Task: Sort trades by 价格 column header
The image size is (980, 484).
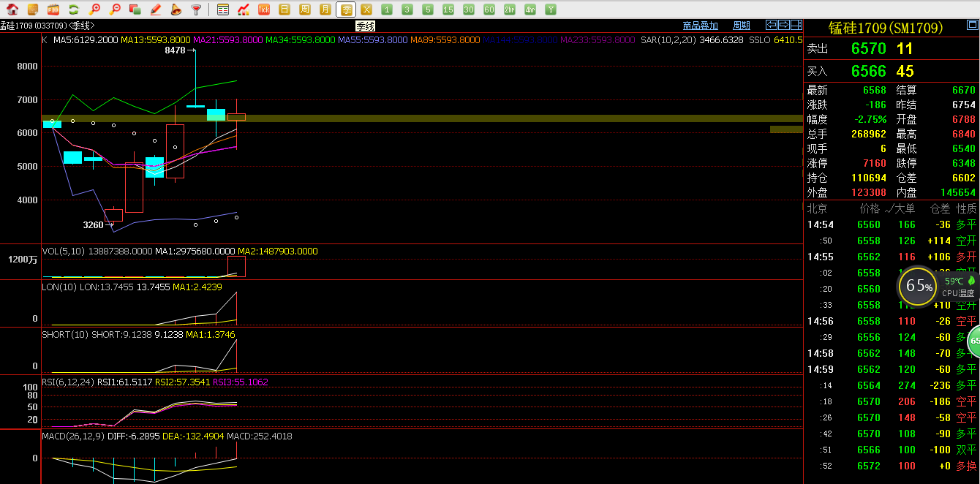Action: pos(870,209)
